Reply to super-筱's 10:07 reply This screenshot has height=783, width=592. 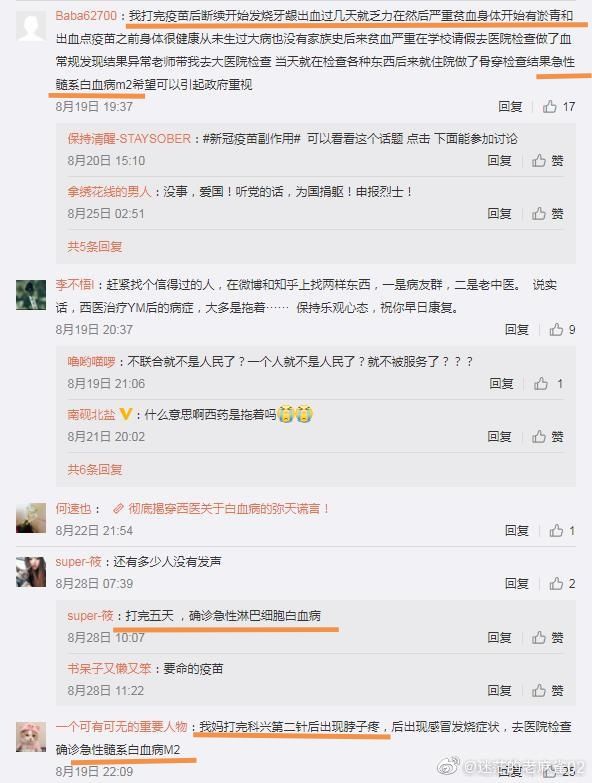pyautogui.click(x=500, y=638)
